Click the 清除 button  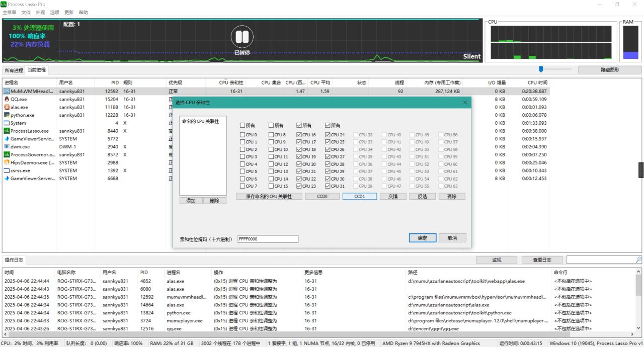(x=452, y=196)
